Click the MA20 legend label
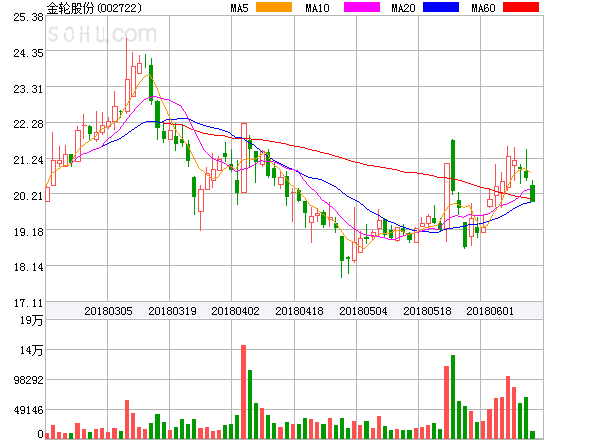This screenshot has width=600, height=440. [403, 8]
